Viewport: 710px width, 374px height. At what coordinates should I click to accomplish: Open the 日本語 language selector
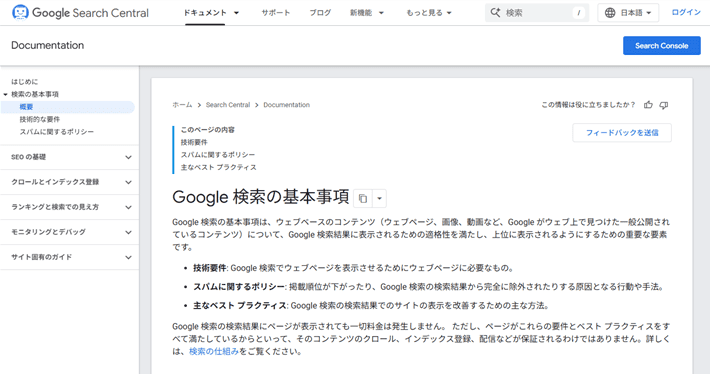(x=628, y=13)
